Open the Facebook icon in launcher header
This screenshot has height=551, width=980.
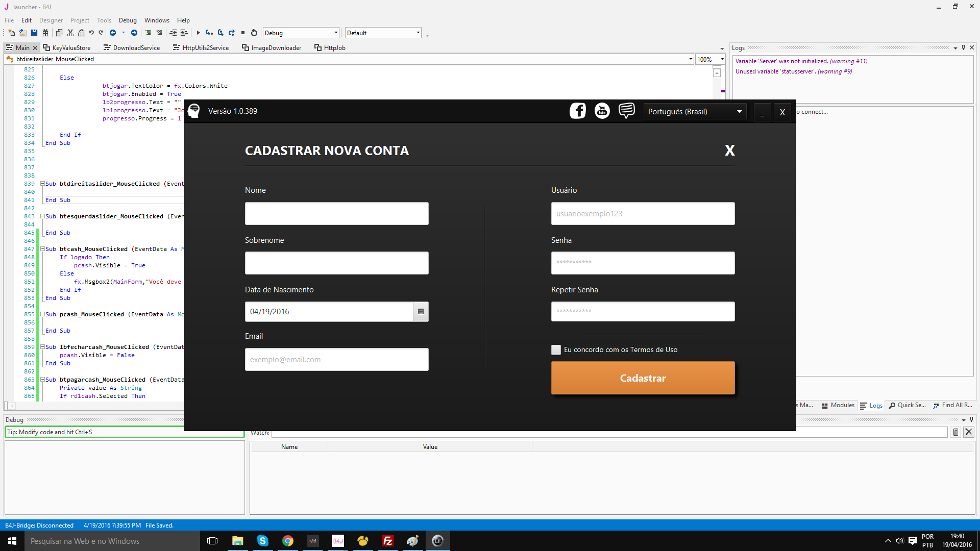click(578, 111)
